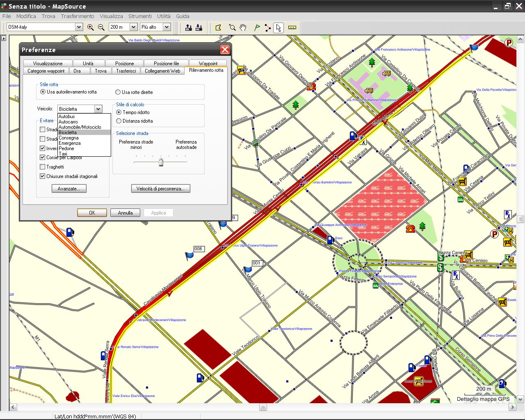Click the Esso fuel station icon
Viewport: 525px width, 420px height.
[x=330, y=240]
